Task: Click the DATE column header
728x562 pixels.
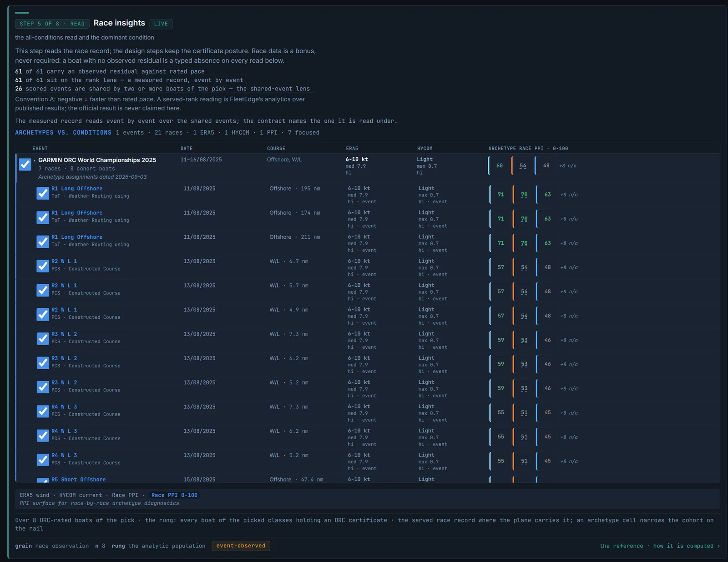Action: (x=187, y=149)
